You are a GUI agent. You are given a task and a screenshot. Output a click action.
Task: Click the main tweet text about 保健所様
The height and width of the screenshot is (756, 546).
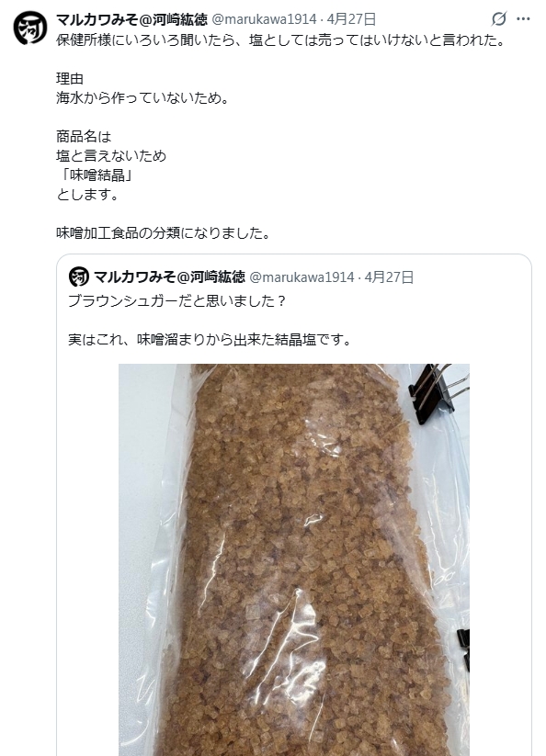click(x=280, y=40)
